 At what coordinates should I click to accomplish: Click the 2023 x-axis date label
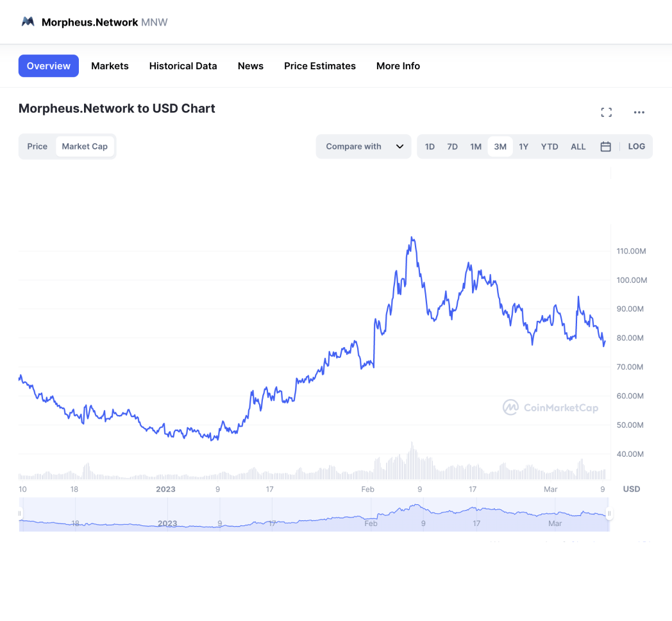point(166,489)
